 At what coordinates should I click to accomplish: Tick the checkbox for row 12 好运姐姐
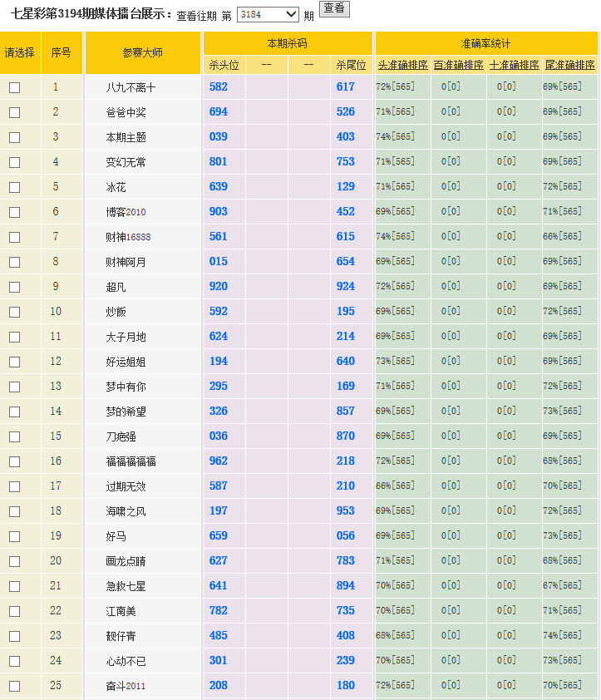pyautogui.click(x=14, y=362)
